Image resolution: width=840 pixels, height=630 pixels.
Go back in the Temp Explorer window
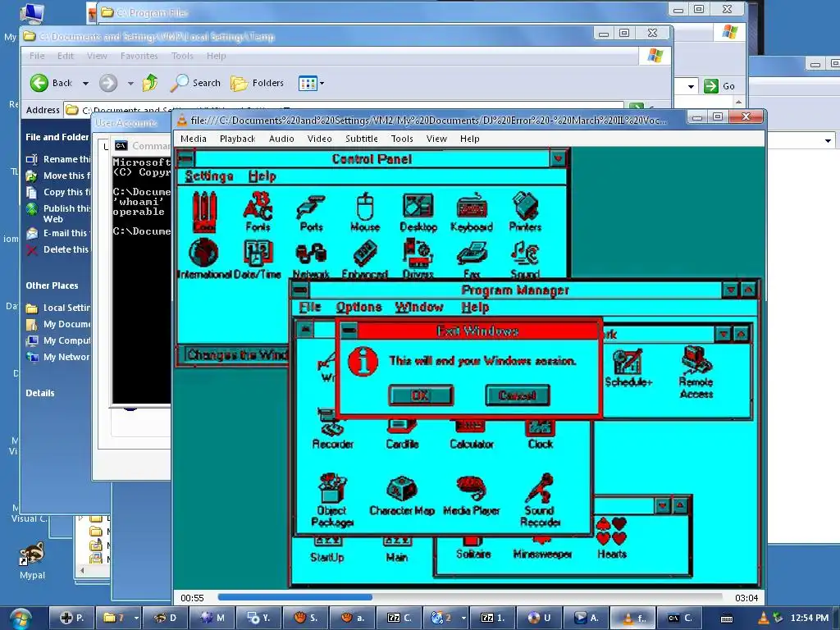coord(51,83)
